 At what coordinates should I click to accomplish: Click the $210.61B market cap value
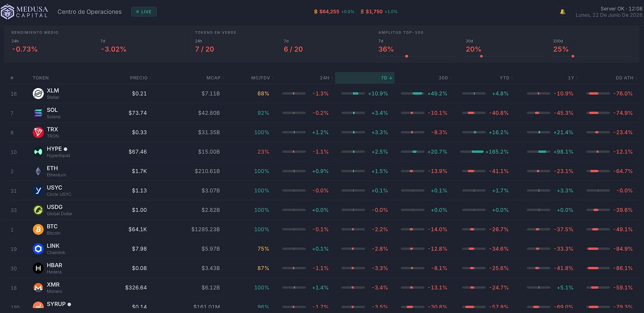point(207,171)
